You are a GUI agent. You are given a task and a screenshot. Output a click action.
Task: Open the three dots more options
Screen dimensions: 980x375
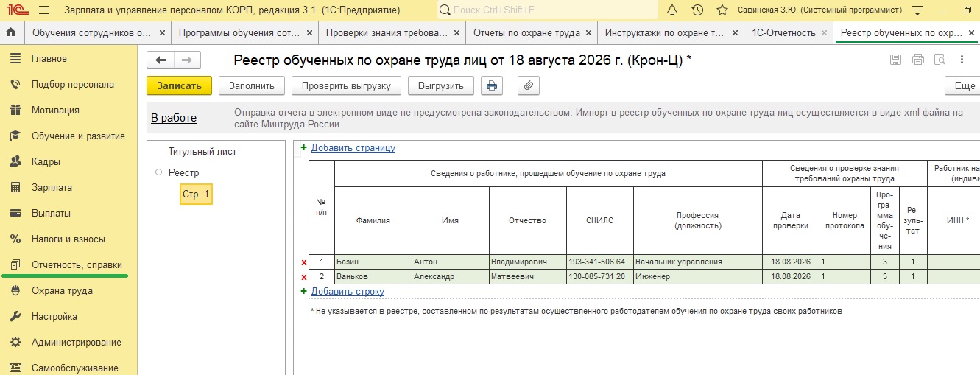point(962,60)
